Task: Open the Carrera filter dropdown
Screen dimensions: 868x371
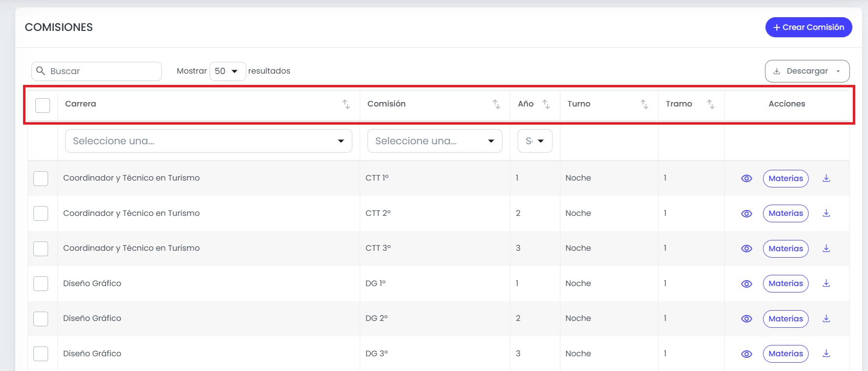Action: 209,141
